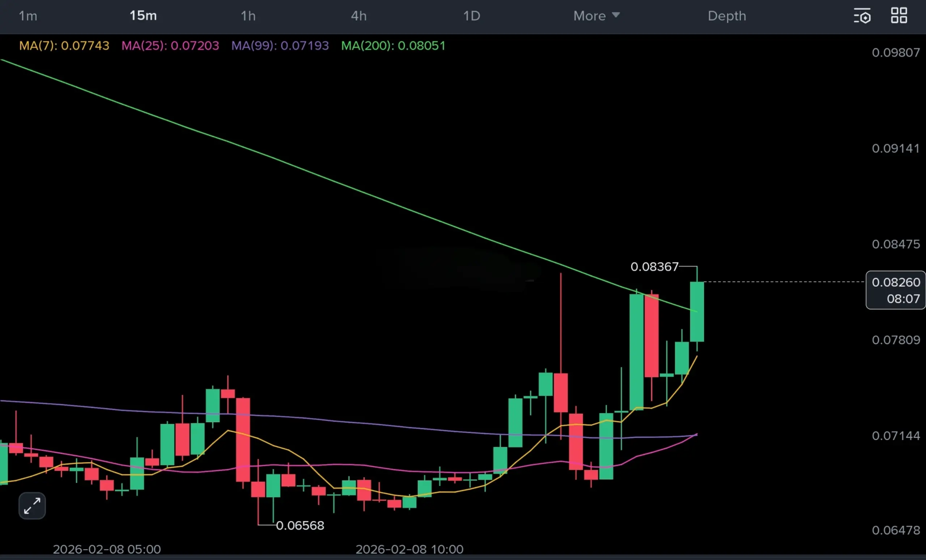Viewport: 926px width, 560px height.
Task: Click the MA(200) indicator label
Action: (393, 46)
